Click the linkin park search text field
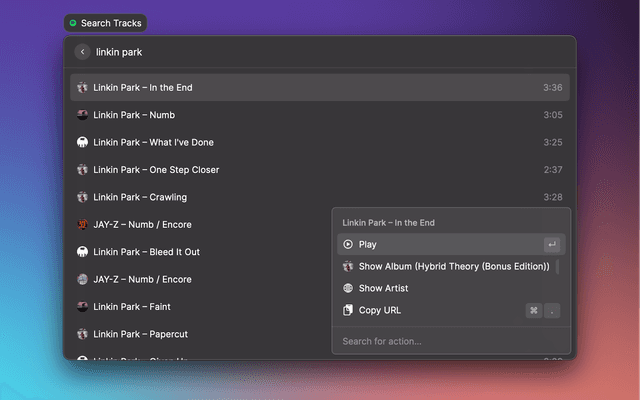The height and width of the screenshot is (400, 640). (x=300, y=52)
